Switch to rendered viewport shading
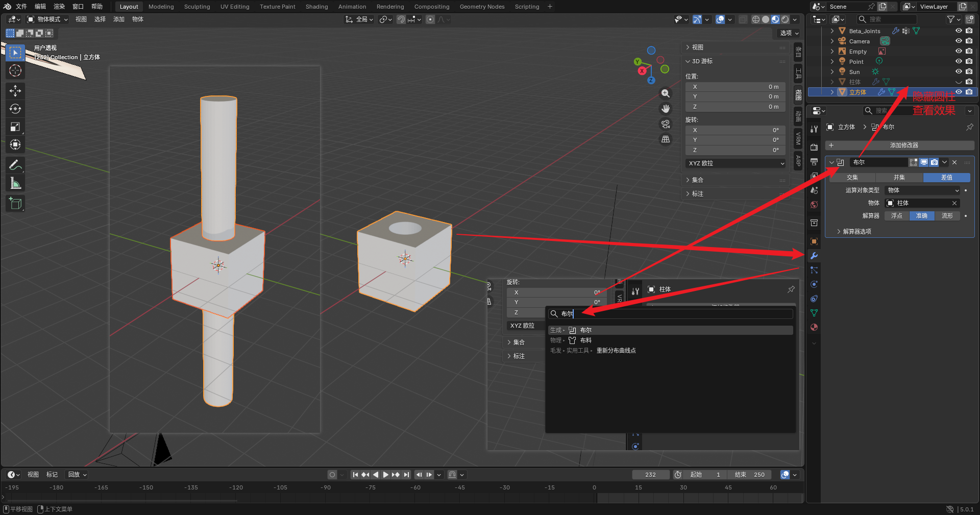This screenshot has height=515, width=980. coord(785,19)
